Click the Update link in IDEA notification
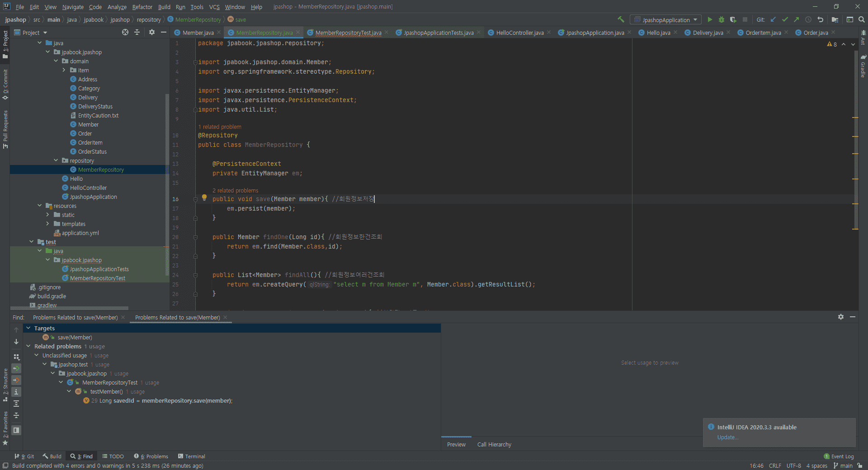This screenshot has height=470, width=868. click(727, 437)
